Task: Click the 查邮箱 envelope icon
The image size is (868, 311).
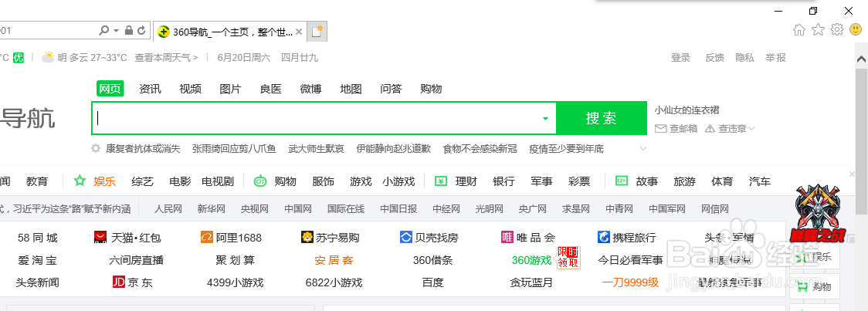Action: coord(660,128)
